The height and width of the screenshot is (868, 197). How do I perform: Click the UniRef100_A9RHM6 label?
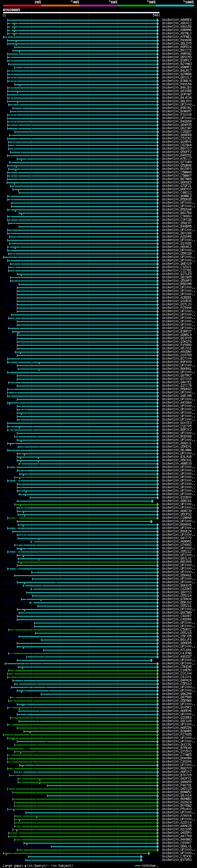[177, 30]
